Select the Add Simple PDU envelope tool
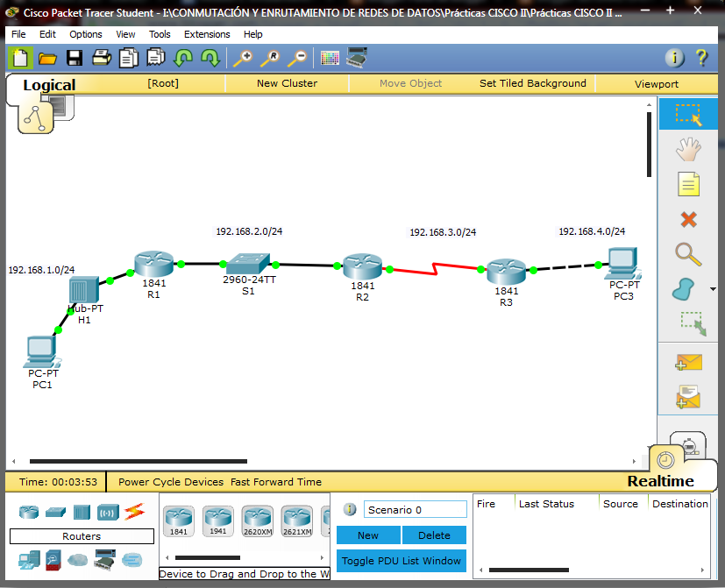The height and width of the screenshot is (588, 725). (688, 362)
